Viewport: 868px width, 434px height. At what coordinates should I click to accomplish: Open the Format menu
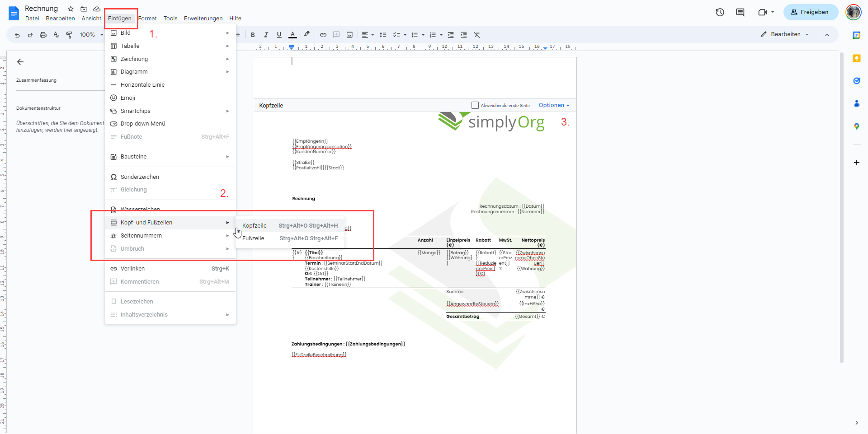(147, 19)
